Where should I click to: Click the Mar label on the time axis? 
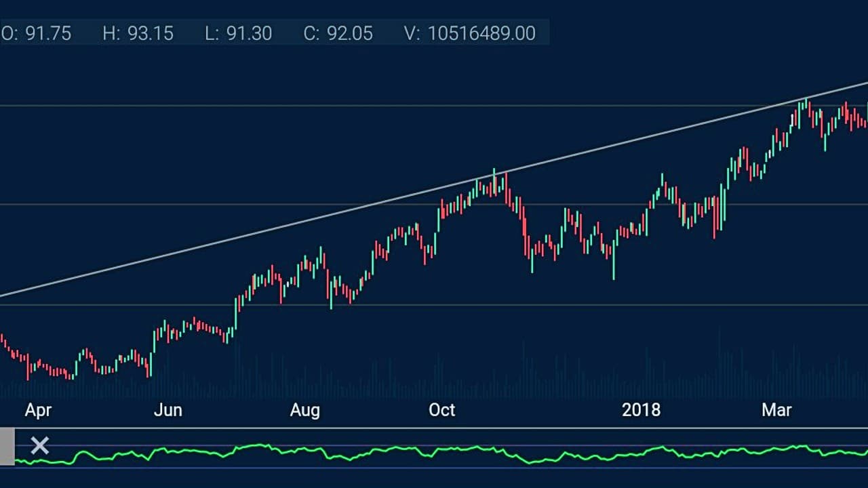click(x=777, y=410)
